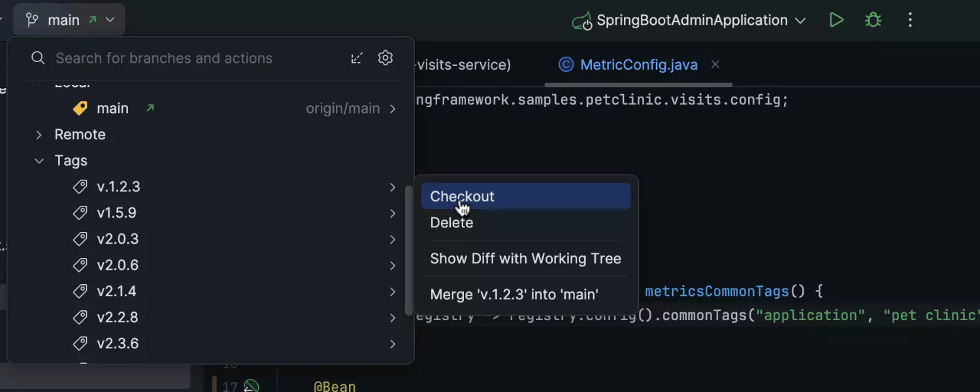Click the Run application play icon
The image size is (980, 392).
click(x=836, y=20)
